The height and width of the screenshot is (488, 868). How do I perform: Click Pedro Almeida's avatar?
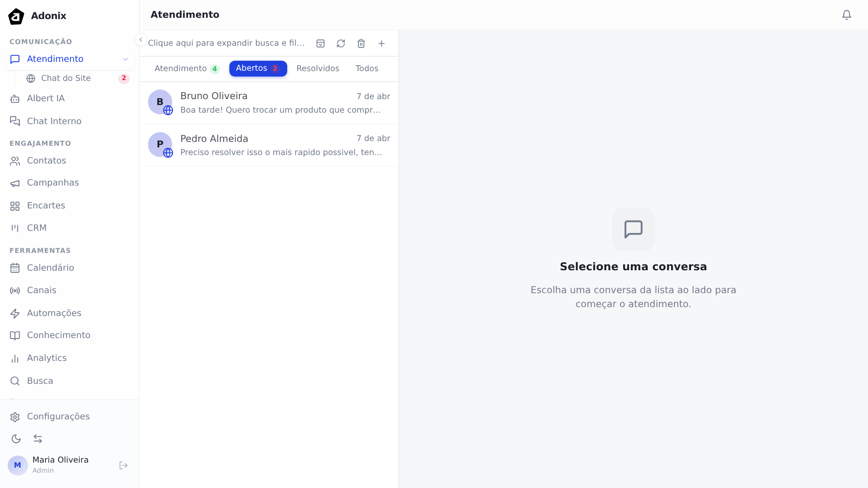coord(160,144)
